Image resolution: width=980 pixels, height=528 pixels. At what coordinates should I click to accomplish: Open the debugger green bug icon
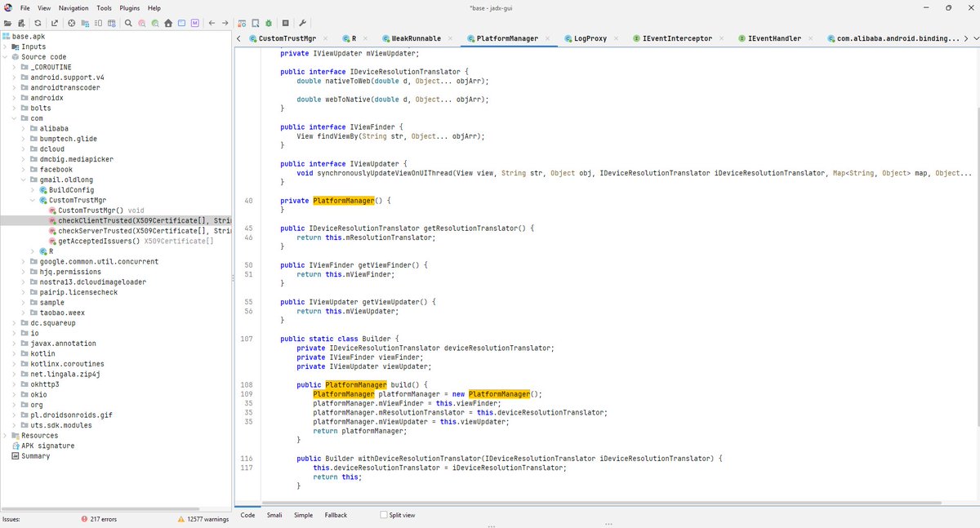coord(269,23)
